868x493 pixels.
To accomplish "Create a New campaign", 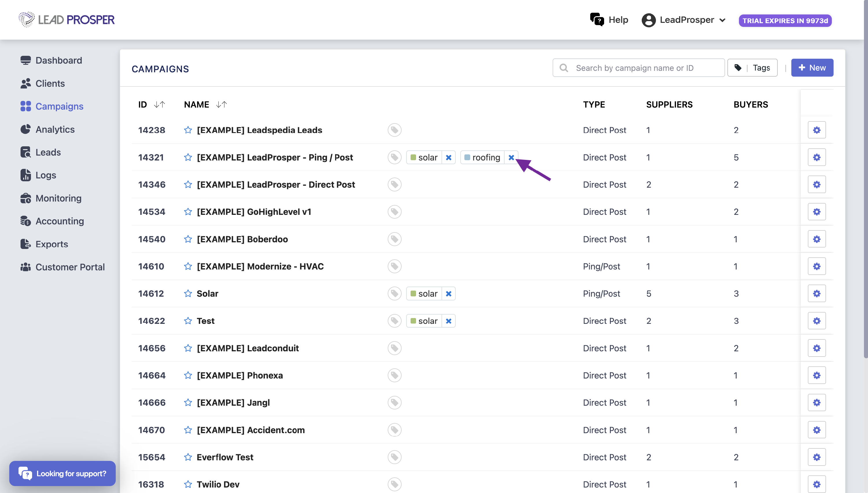I will (812, 68).
